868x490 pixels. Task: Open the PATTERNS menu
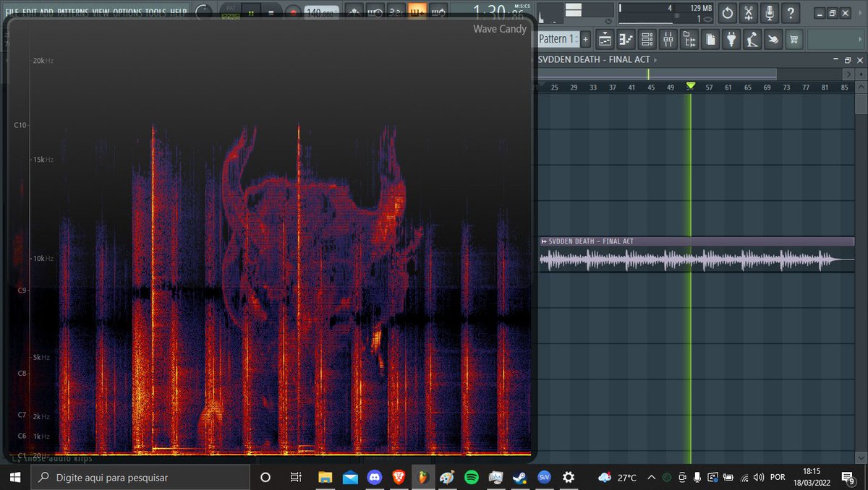(x=73, y=12)
